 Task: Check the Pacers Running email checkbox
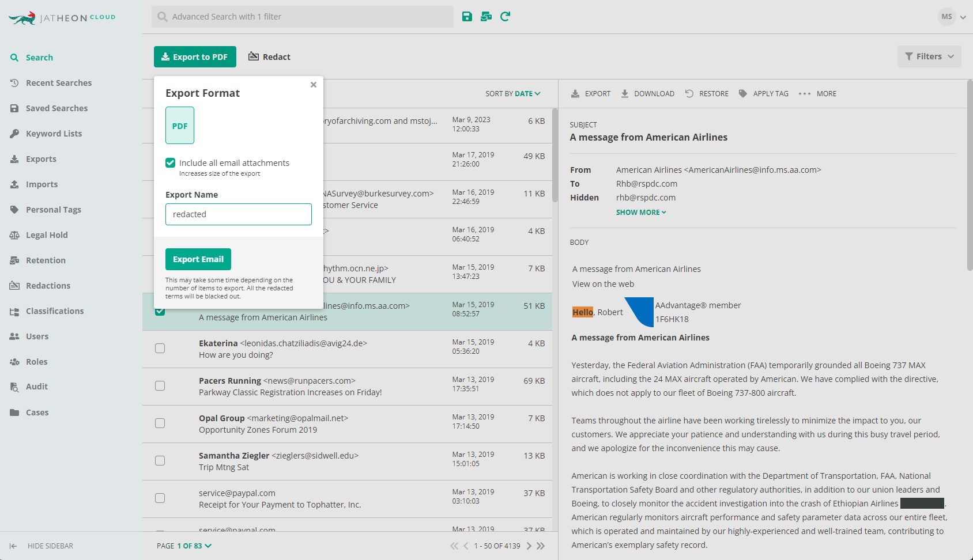(160, 386)
